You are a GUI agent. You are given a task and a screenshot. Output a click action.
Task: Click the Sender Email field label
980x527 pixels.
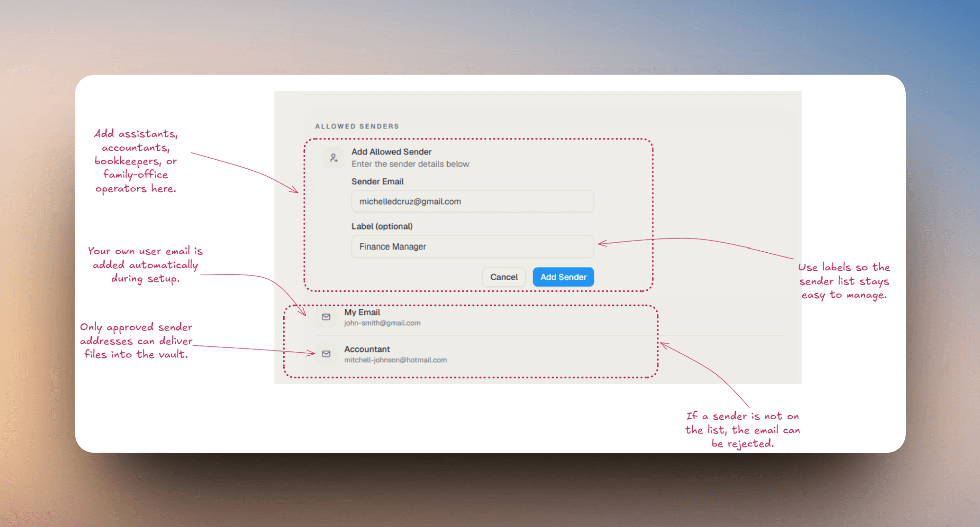pyautogui.click(x=377, y=182)
